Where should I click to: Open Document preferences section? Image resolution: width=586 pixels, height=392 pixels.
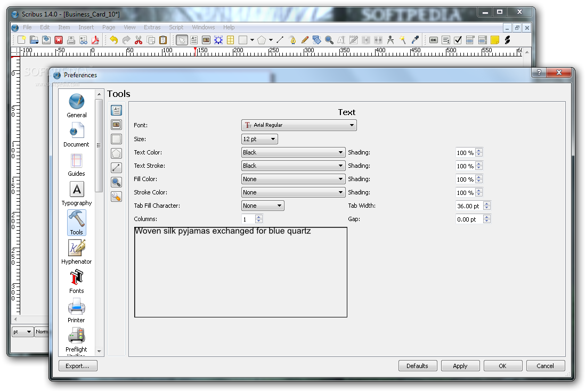coord(76,135)
